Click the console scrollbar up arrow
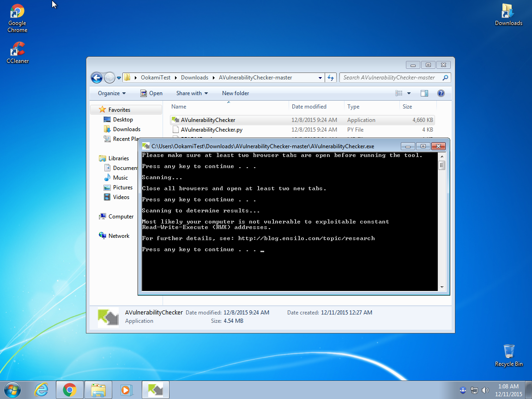 (442, 157)
